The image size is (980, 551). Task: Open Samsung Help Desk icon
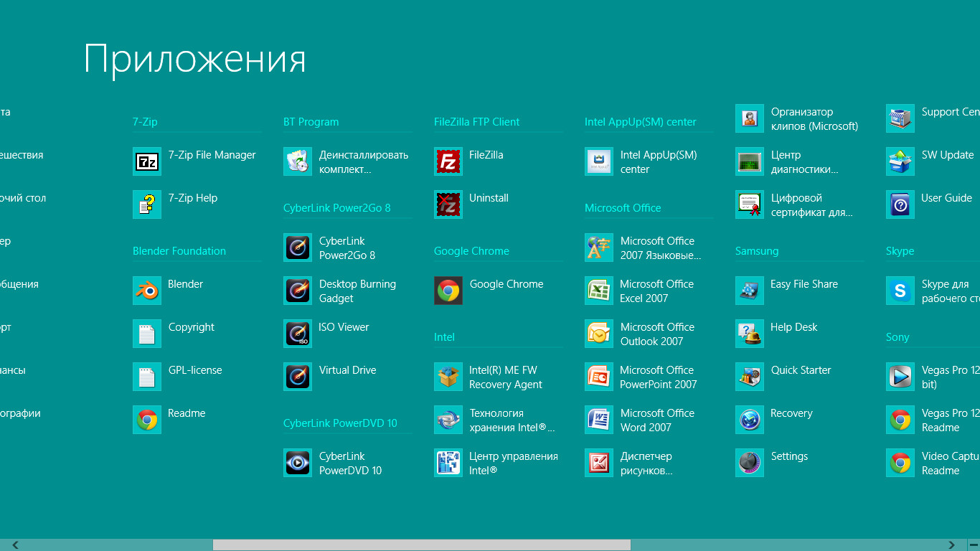[750, 334]
